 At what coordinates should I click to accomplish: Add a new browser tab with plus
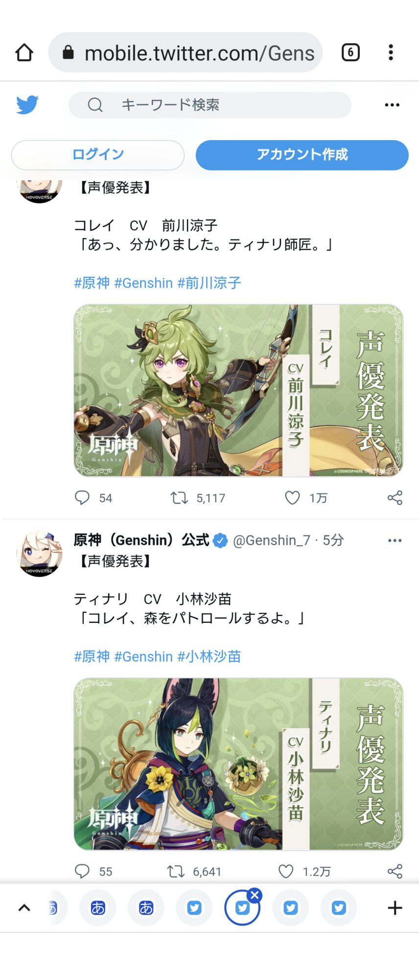tap(395, 908)
